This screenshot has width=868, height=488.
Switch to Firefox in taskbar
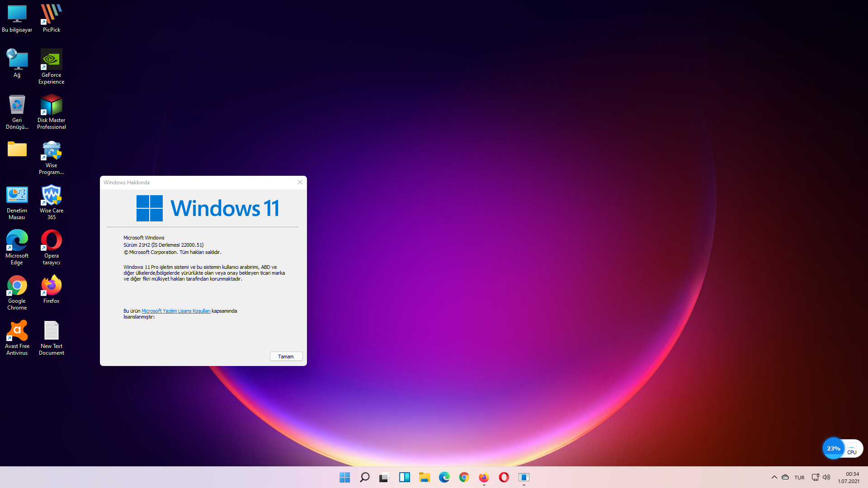[484, 477]
